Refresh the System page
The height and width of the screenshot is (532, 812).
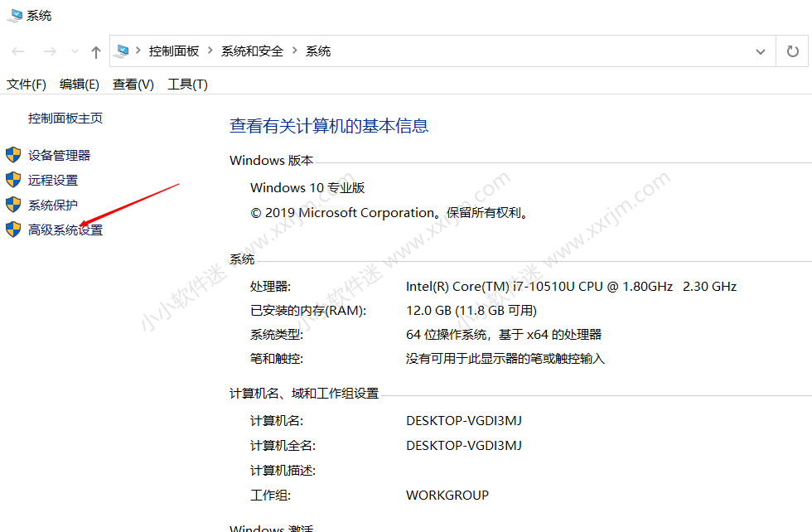pos(792,51)
